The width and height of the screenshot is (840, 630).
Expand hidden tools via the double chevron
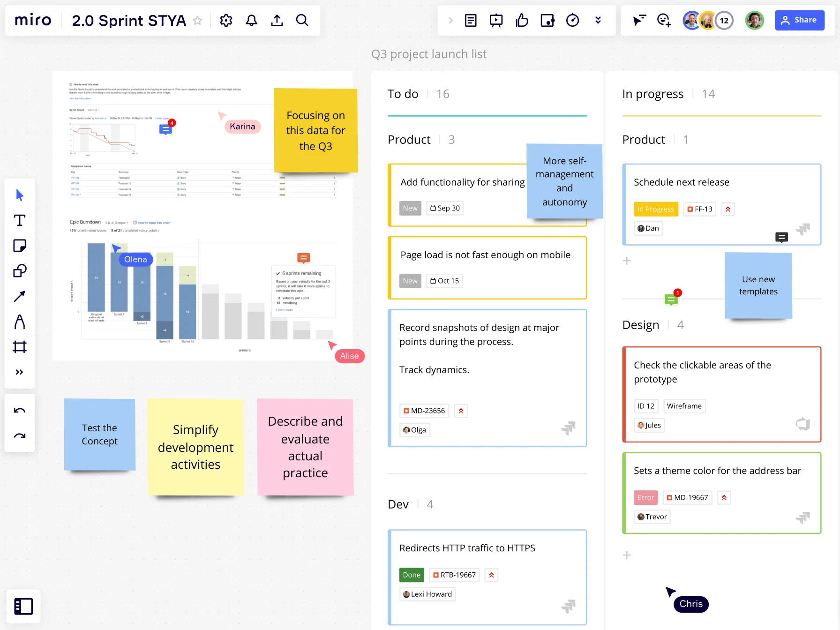tap(19, 372)
